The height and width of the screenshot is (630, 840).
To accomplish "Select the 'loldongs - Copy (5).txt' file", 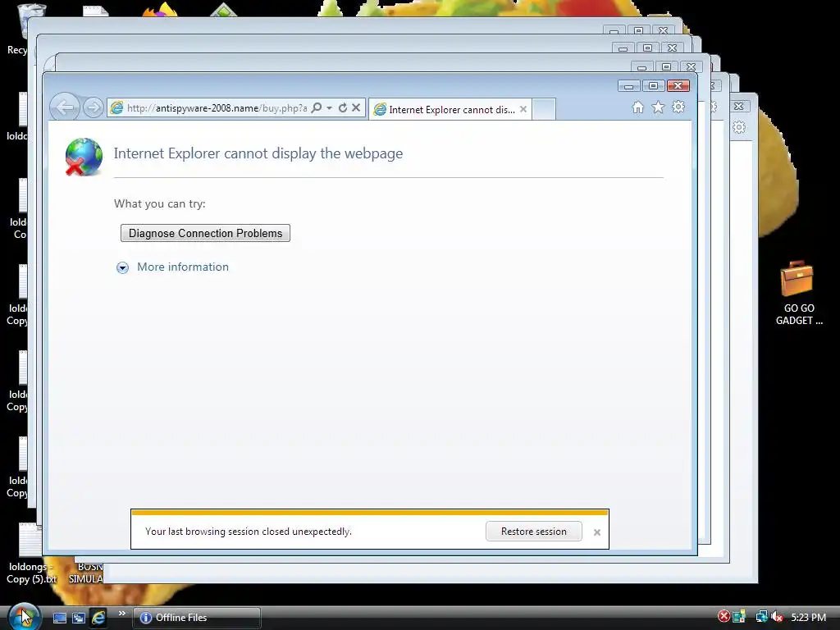I will pyautogui.click(x=31, y=555).
